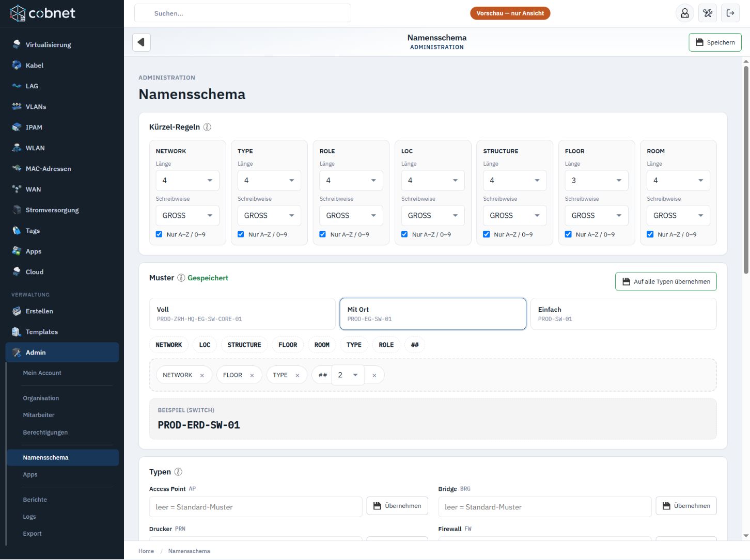Remove the FLOOR token from pattern

pos(252,375)
